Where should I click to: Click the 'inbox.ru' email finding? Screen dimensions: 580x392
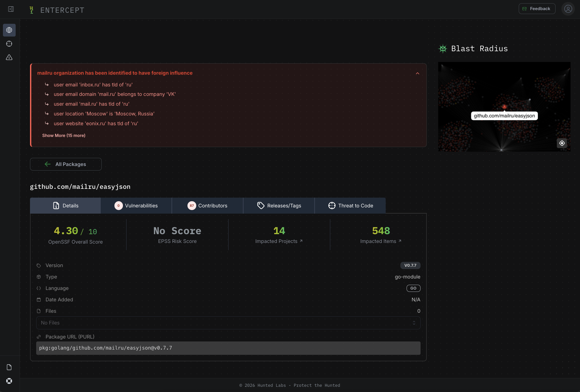pos(93,85)
